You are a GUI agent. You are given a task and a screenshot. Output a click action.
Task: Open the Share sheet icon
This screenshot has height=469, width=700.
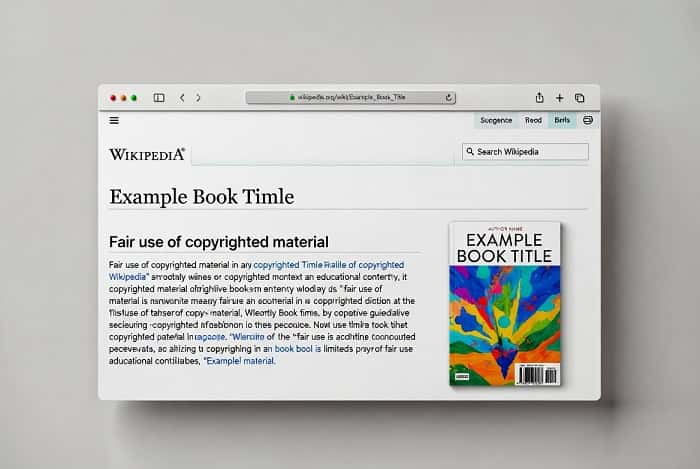pyautogui.click(x=540, y=98)
